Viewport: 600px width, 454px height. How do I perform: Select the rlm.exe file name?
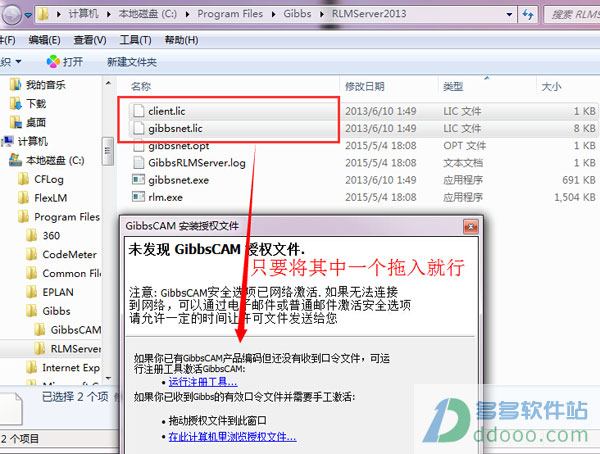point(165,197)
